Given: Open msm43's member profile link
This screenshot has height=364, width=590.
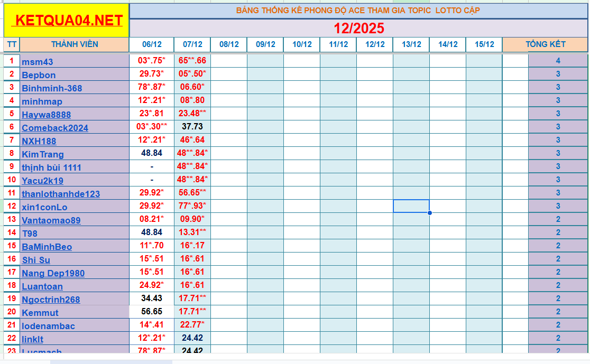Looking at the screenshot, I should click(x=37, y=61).
